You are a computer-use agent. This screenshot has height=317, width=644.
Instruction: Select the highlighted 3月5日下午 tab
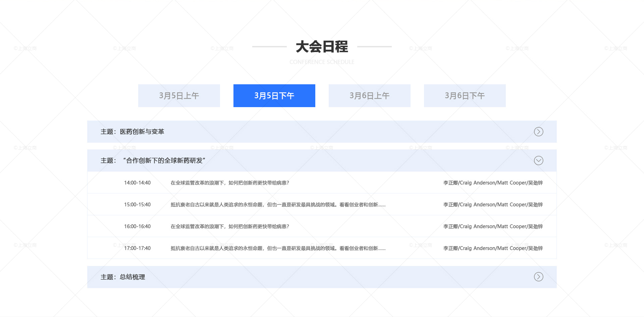point(274,96)
